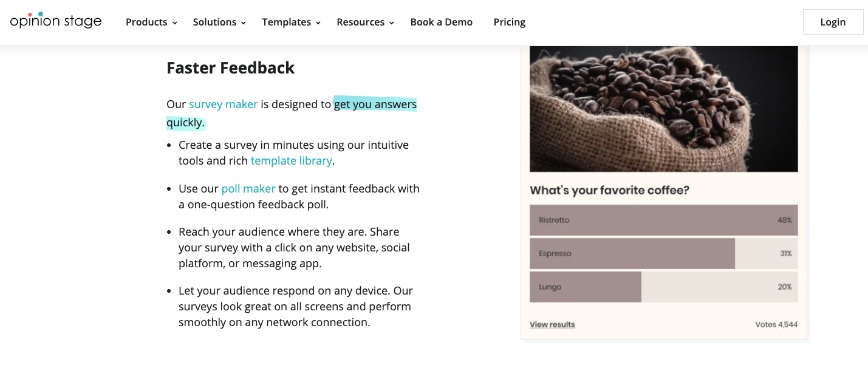
Task: Click View results below the poll
Action: click(x=552, y=325)
